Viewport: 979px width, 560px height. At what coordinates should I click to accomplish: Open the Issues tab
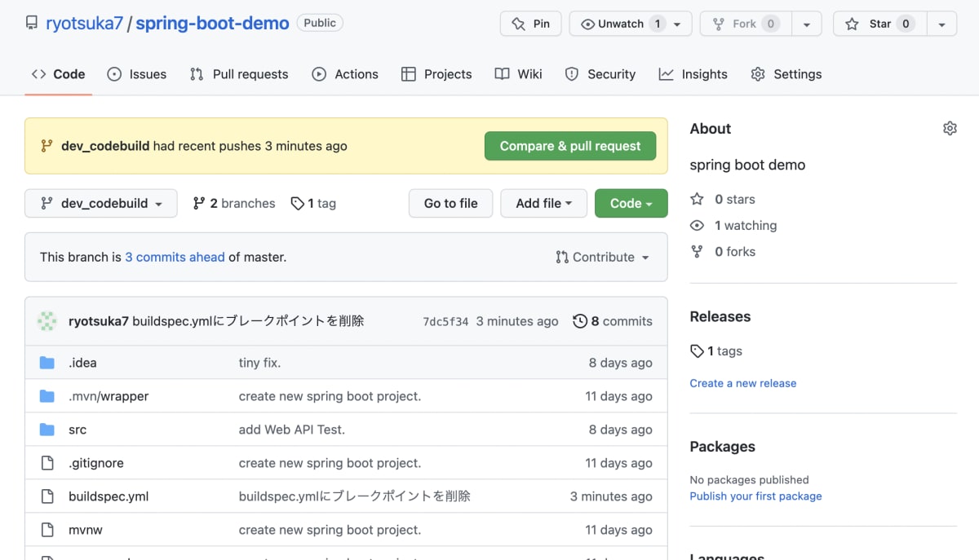pos(137,74)
